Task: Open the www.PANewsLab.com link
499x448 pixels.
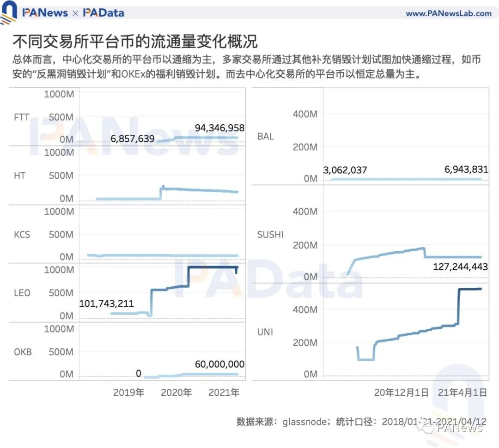Action: [x=448, y=13]
